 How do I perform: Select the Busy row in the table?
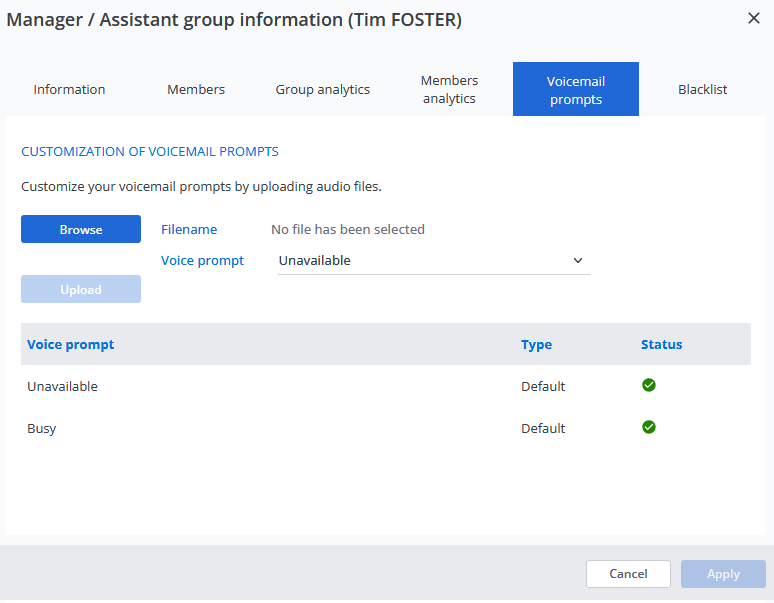click(42, 428)
